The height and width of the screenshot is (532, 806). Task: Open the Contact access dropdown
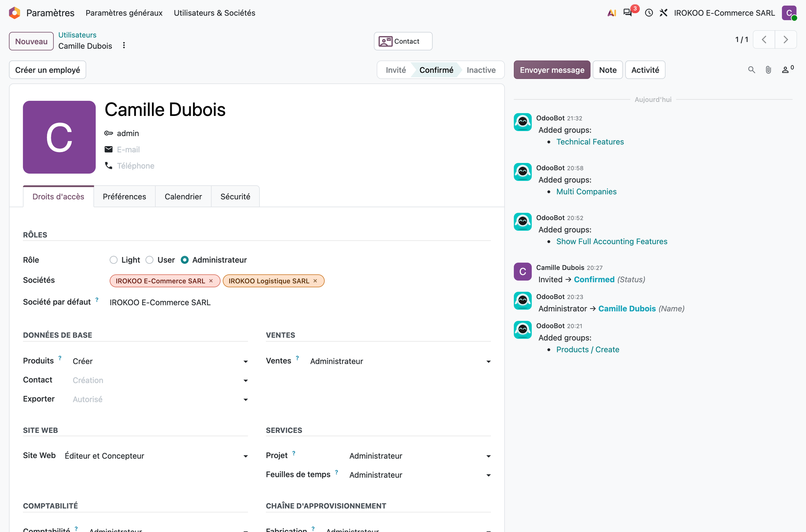[160, 380]
